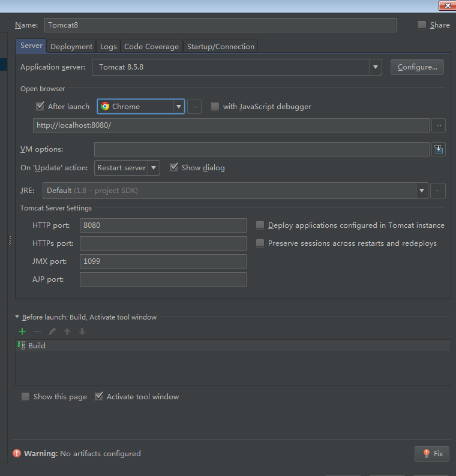456x476 pixels.
Task: Uncheck Activate tool window checkbox
Action: click(99, 396)
